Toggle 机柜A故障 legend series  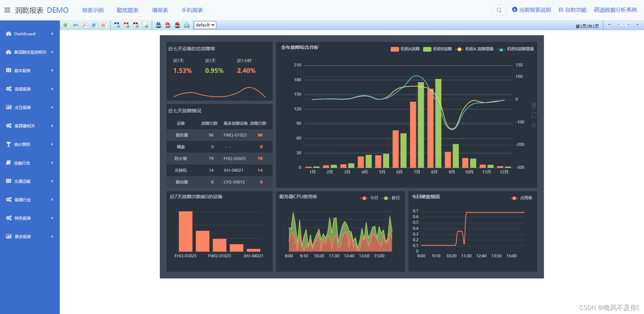pyautogui.click(x=405, y=49)
